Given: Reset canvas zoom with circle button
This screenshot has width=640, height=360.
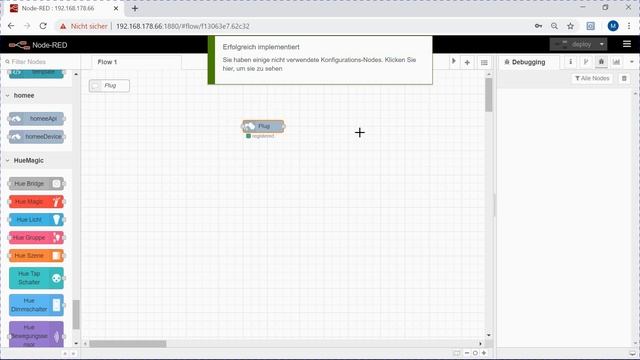Looking at the screenshot, I should (x=475, y=353).
